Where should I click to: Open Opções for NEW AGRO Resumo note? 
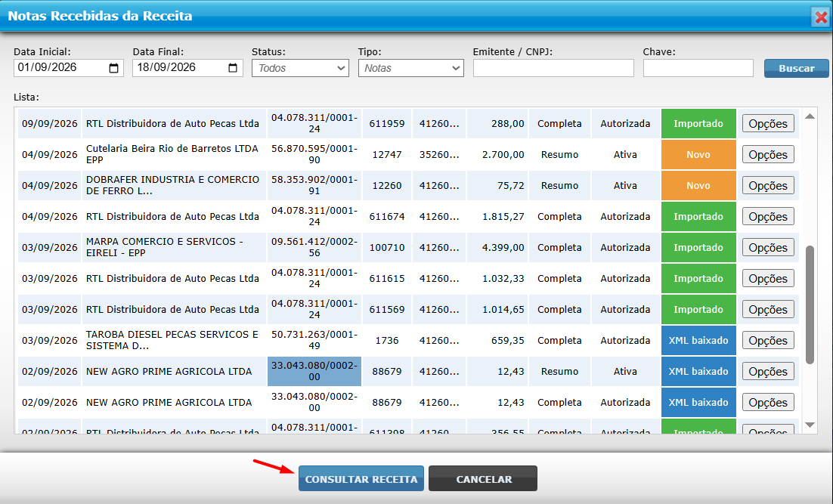coord(768,371)
